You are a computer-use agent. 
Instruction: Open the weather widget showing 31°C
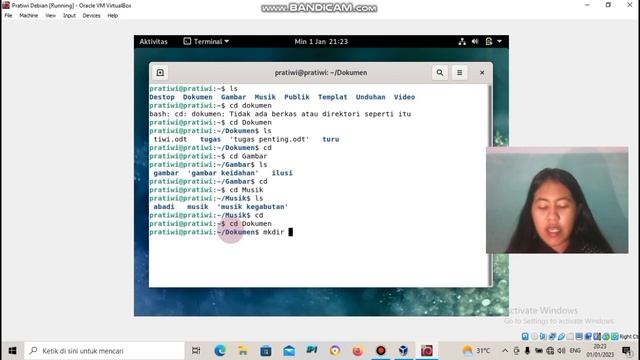(x=476, y=351)
